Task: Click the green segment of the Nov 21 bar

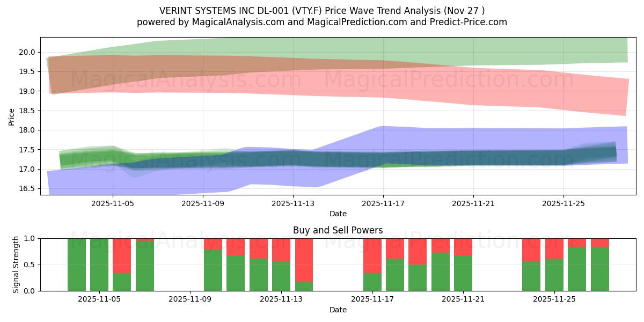Action: (463, 273)
